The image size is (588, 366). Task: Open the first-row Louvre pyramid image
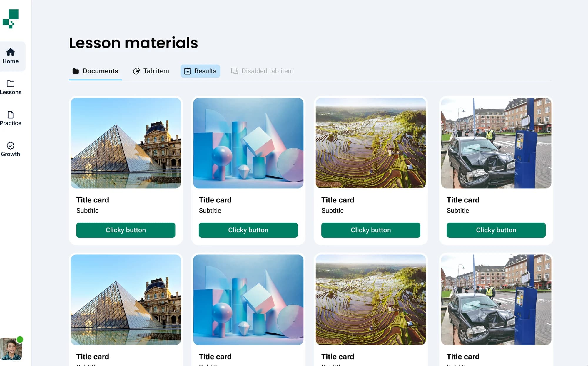pyautogui.click(x=126, y=143)
